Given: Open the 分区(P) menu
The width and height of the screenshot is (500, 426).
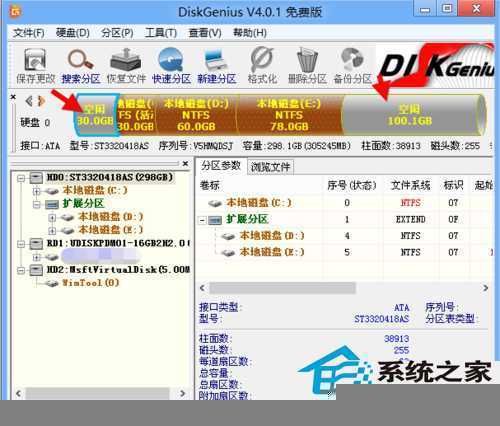Looking at the screenshot, I should tap(117, 33).
